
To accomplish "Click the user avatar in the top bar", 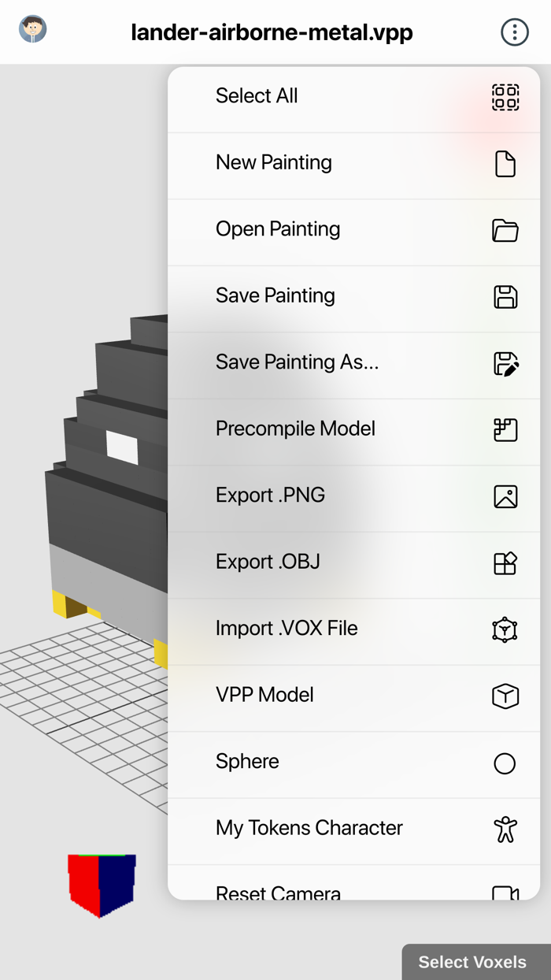I will coord(32,29).
